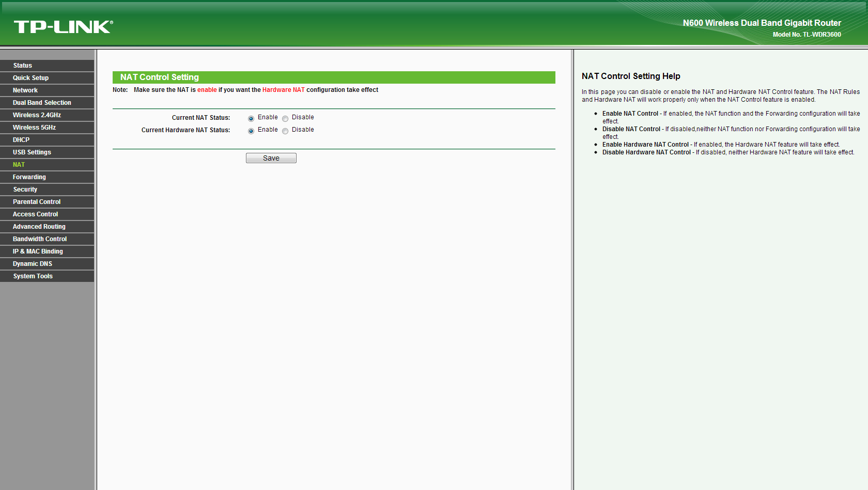868x490 pixels.
Task: Open the DHCP menu
Action: point(47,140)
